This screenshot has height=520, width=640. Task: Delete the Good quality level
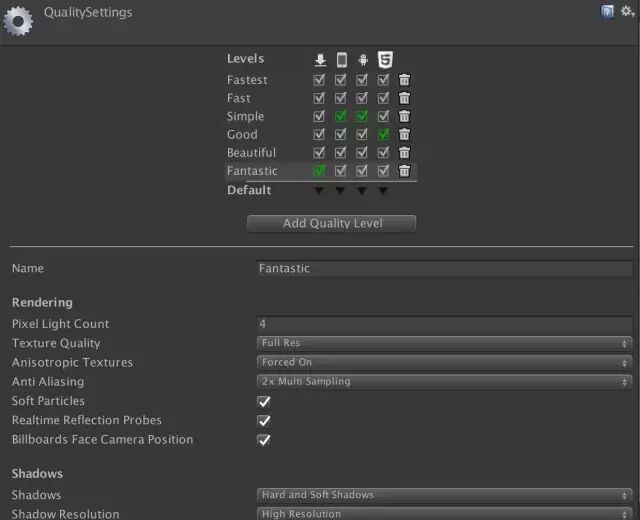tap(404, 134)
